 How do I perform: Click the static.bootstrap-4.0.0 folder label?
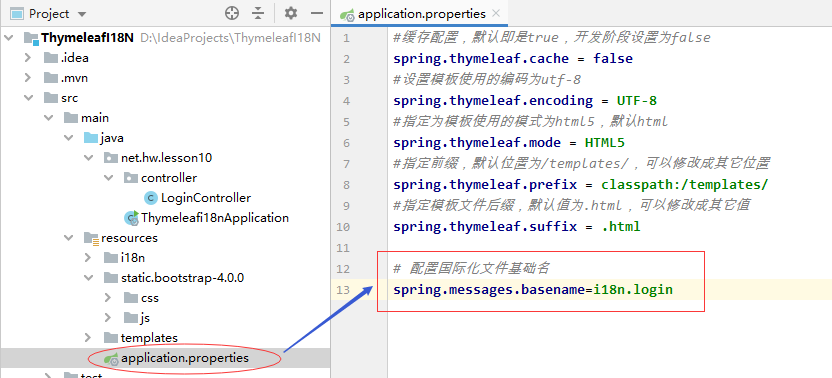pos(183,278)
